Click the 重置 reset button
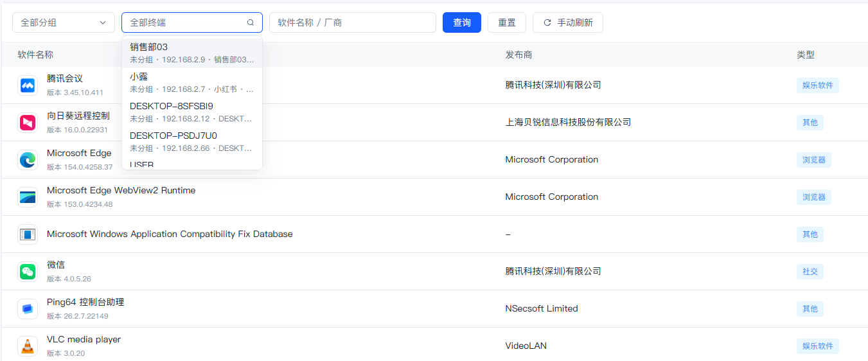 507,22
